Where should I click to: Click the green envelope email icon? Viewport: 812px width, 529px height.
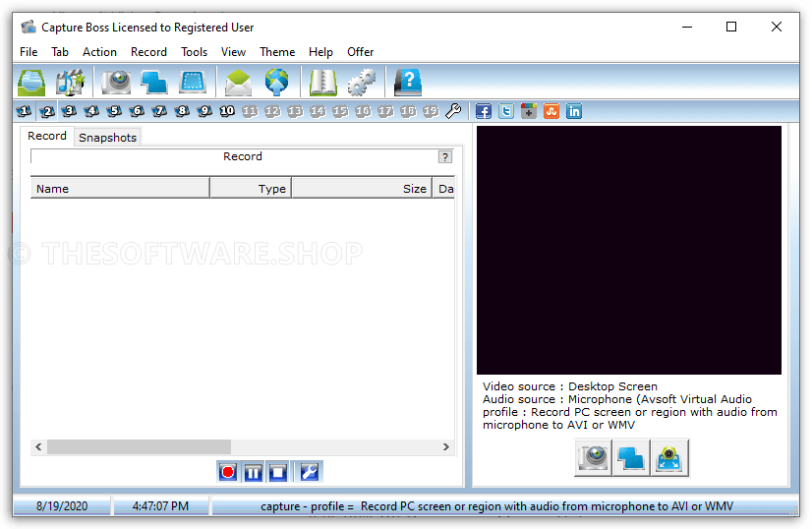coord(238,82)
